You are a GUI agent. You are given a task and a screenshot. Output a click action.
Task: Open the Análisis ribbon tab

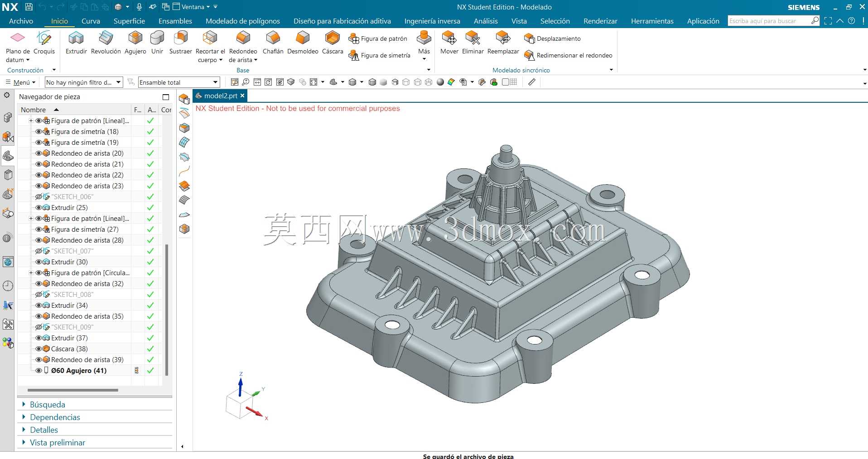point(486,21)
